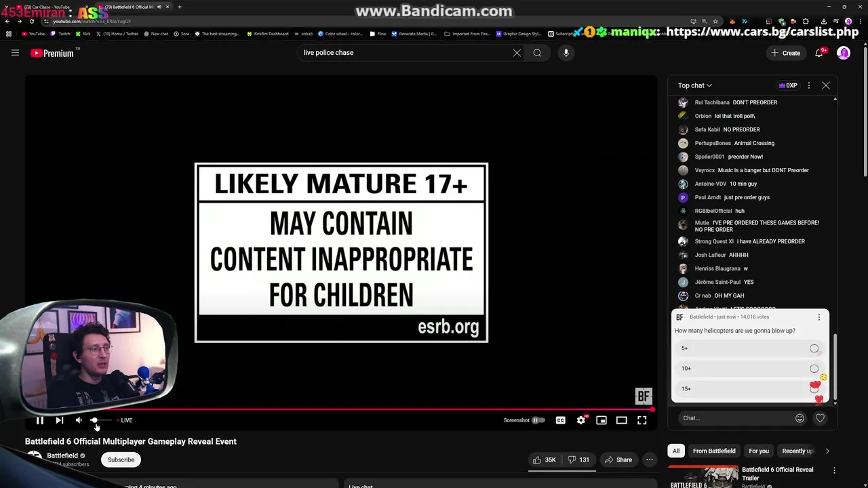Dislike the video (131)
The image size is (868, 488).
578,460
